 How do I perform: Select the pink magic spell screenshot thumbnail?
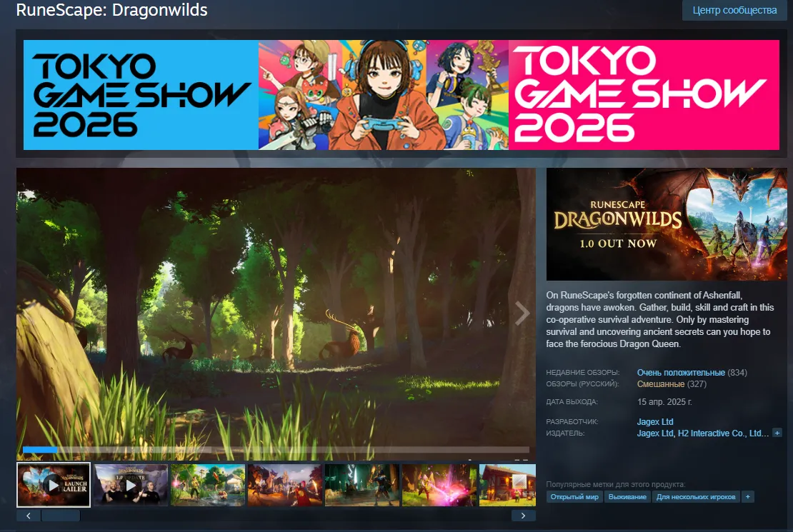tap(439, 485)
